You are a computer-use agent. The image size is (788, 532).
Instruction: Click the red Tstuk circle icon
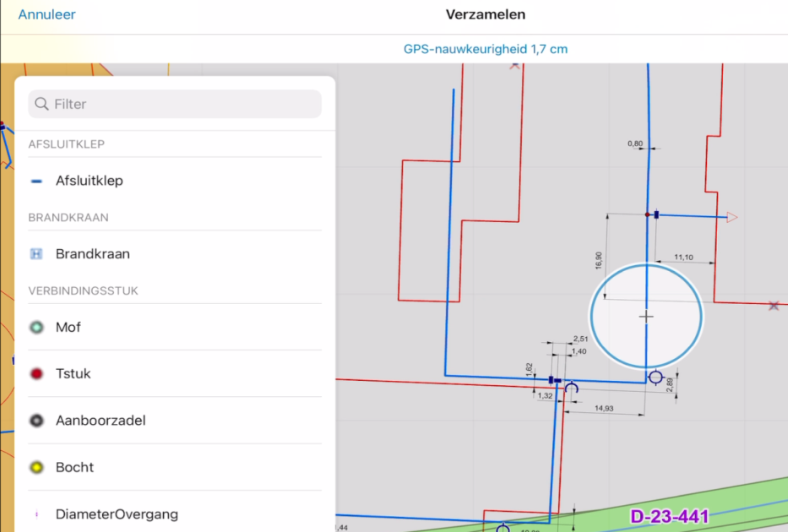[x=36, y=373]
